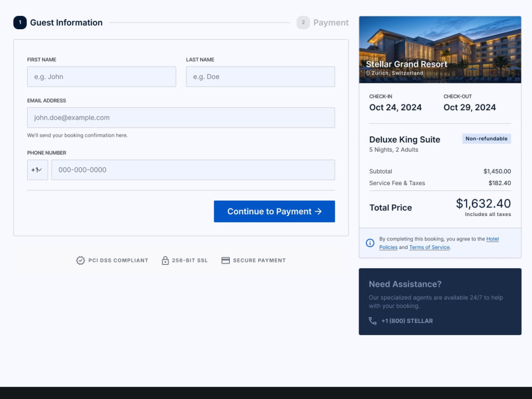Click the Stellar Grand Resort name text
Image resolution: width=532 pixels, height=399 pixels.
406,64
